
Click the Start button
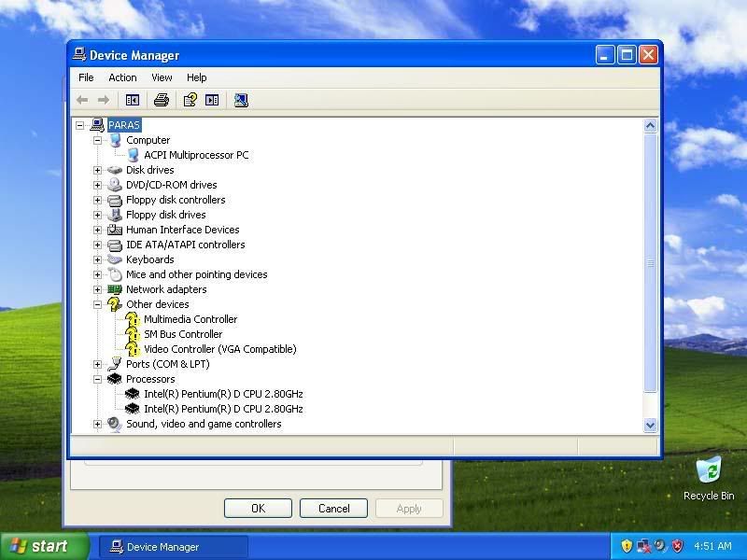click(44, 546)
